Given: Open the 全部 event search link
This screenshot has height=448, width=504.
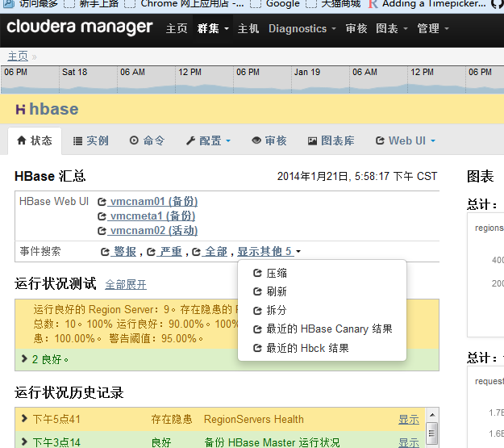Looking at the screenshot, I should coord(215,251).
